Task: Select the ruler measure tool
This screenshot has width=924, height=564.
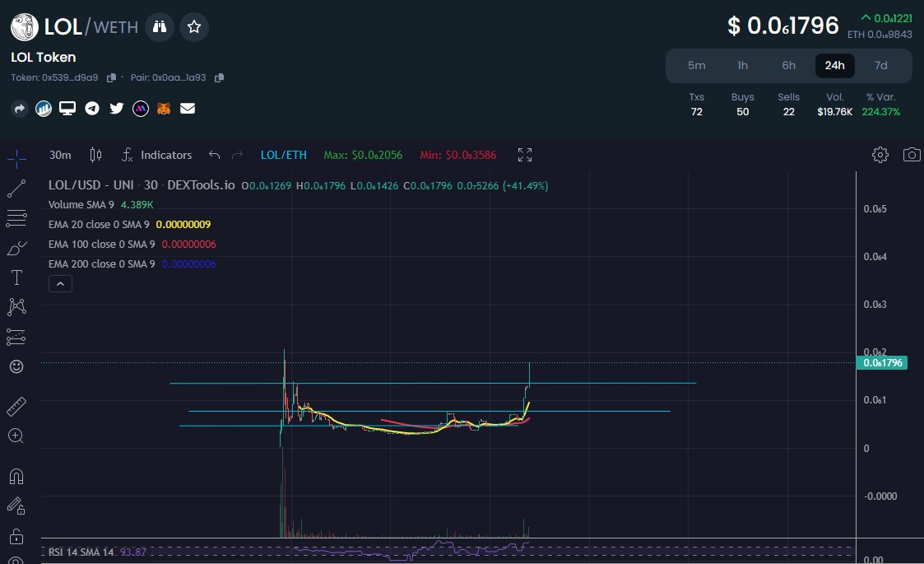Action: point(16,407)
